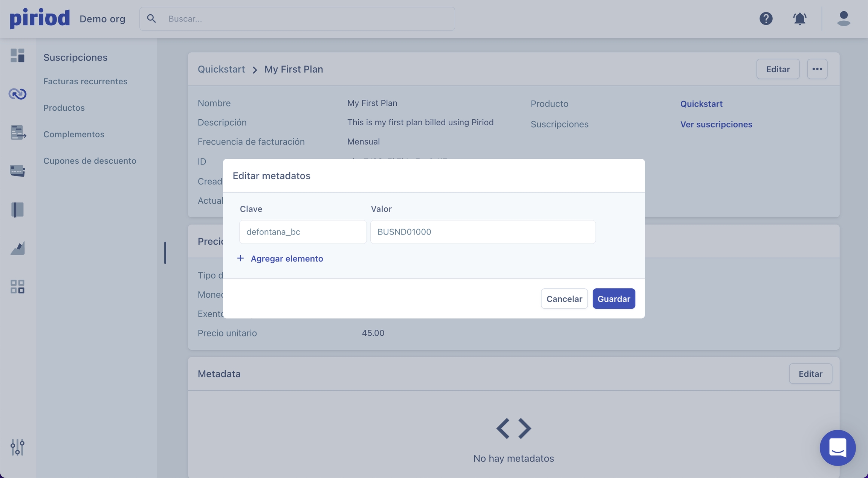Select the payments card sidebar icon
This screenshot has width=868, height=478.
pos(17,171)
